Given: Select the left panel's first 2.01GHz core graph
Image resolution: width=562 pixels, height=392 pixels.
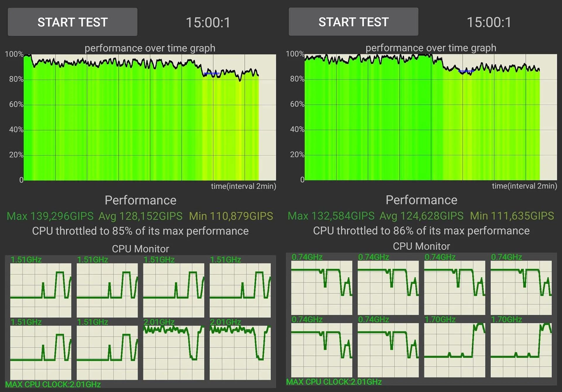Looking at the screenshot, I should click(x=174, y=352).
